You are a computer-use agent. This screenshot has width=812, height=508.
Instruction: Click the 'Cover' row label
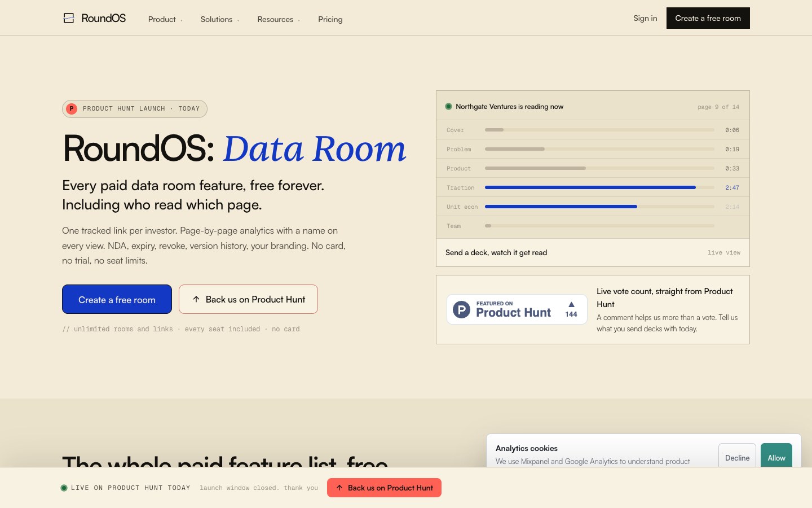[x=455, y=130]
